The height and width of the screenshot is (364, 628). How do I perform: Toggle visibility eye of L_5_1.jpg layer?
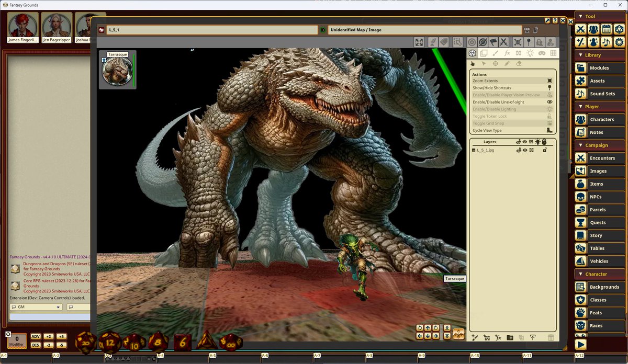tap(524, 150)
